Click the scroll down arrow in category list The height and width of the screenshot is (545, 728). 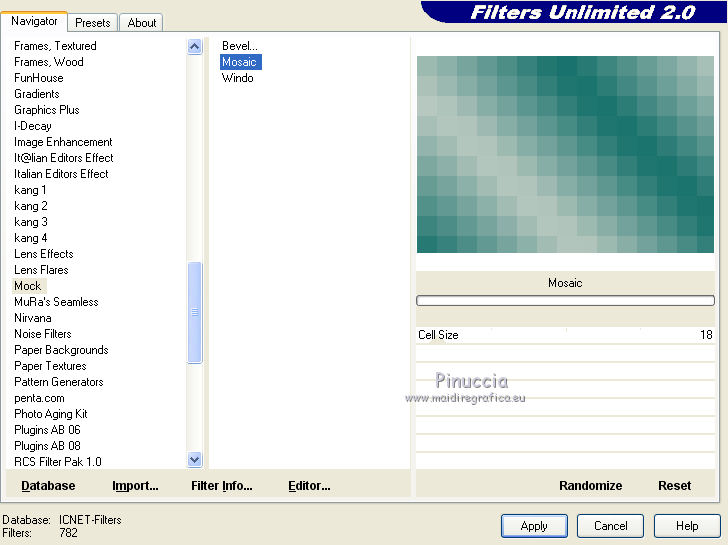click(195, 460)
